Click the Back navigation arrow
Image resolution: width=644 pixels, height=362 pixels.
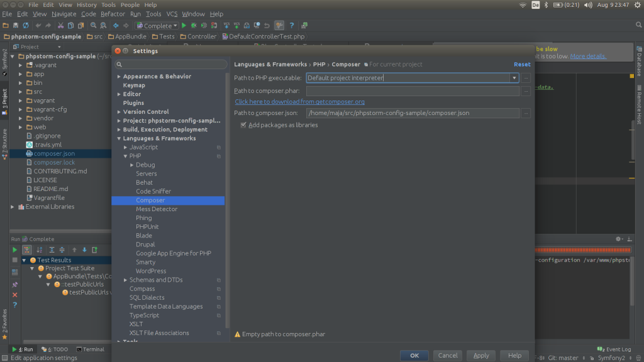click(116, 25)
